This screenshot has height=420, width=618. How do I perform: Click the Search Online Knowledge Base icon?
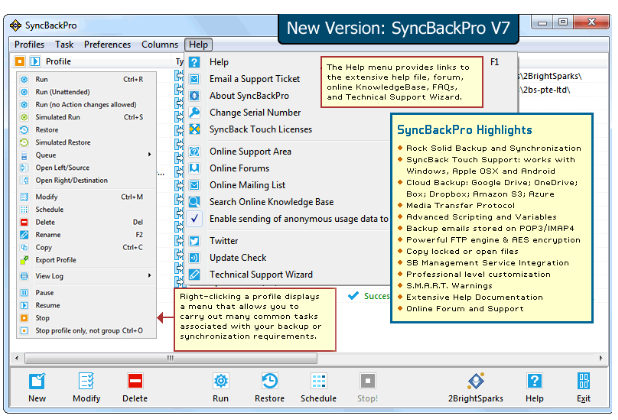pos(194,202)
